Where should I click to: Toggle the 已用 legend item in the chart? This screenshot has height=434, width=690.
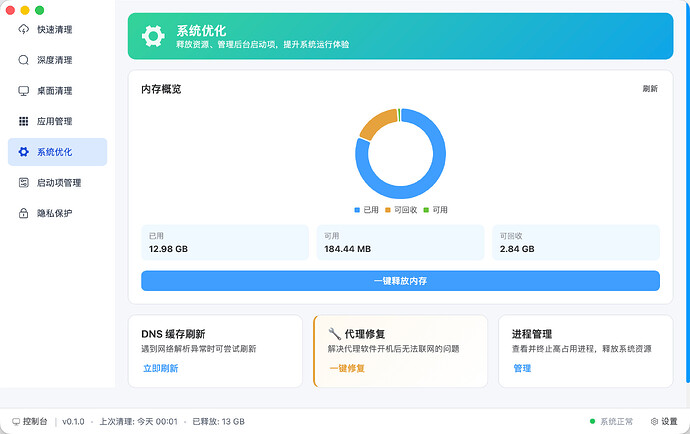tap(366, 210)
